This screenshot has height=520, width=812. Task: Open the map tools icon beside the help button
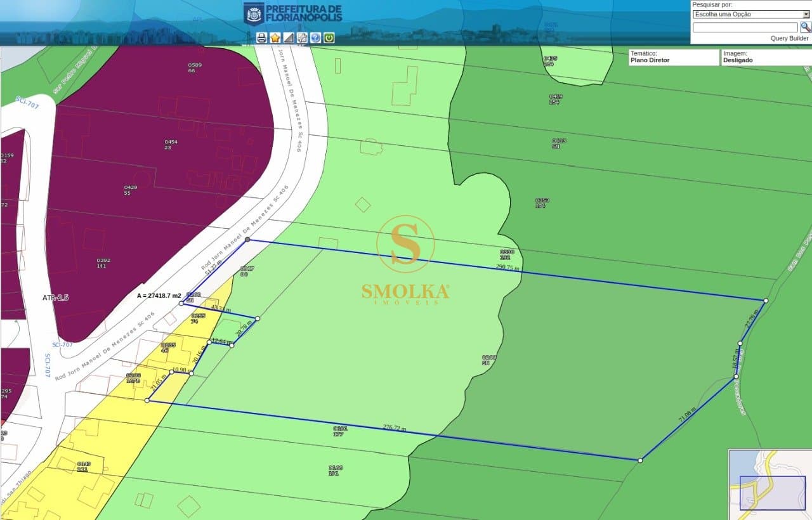point(302,38)
